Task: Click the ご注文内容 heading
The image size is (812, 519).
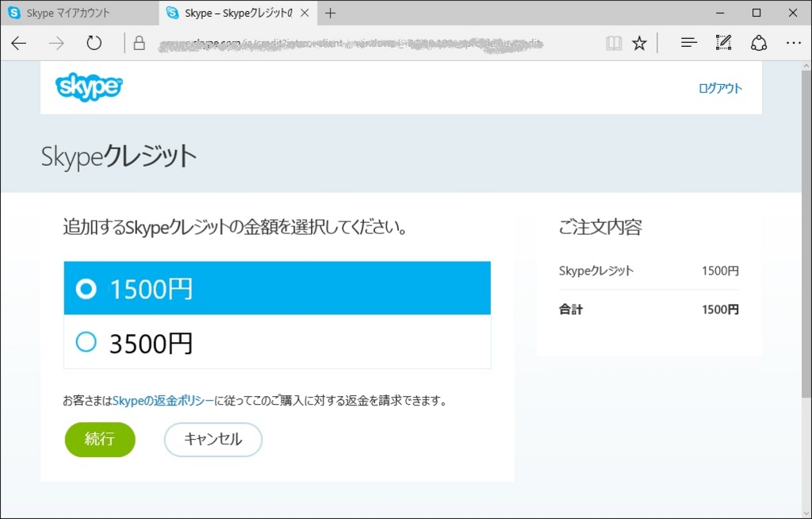Action: coord(600,227)
